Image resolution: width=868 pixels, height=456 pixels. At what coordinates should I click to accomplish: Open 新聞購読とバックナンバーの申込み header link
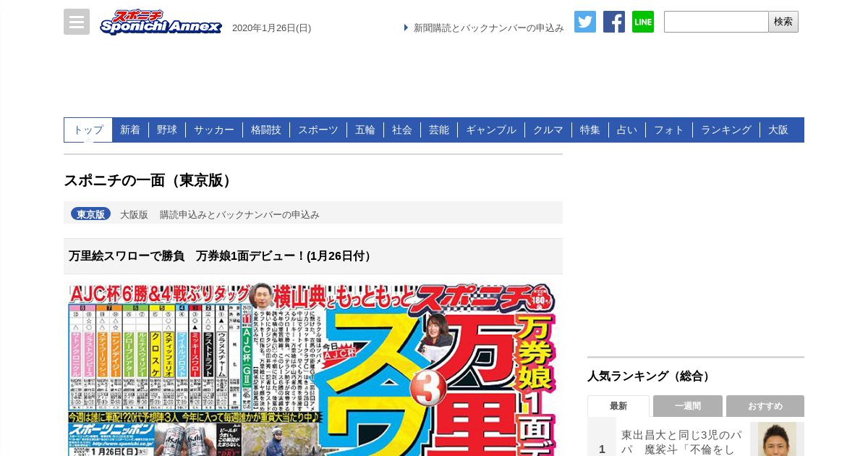pyautogui.click(x=488, y=28)
